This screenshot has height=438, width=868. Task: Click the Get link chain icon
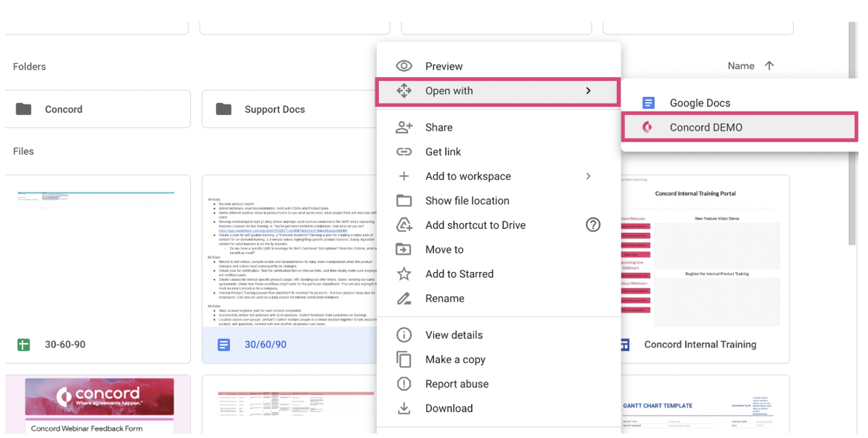point(404,151)
